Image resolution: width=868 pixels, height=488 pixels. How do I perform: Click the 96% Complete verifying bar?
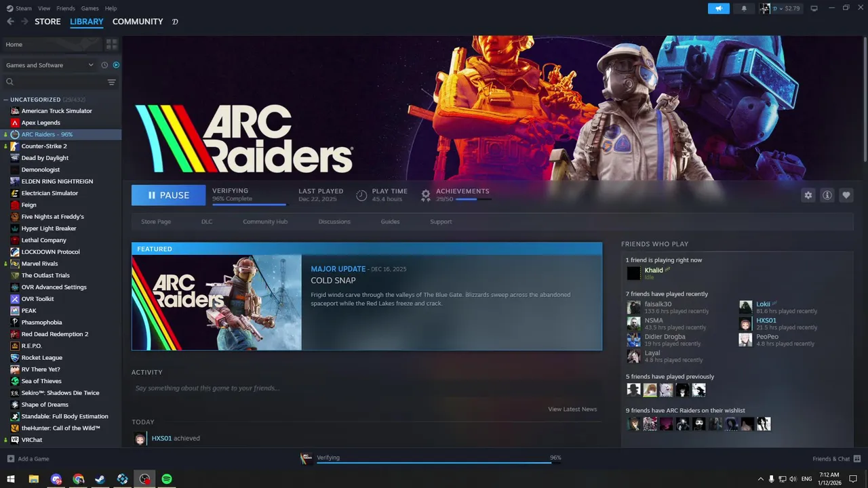(249, 203)
